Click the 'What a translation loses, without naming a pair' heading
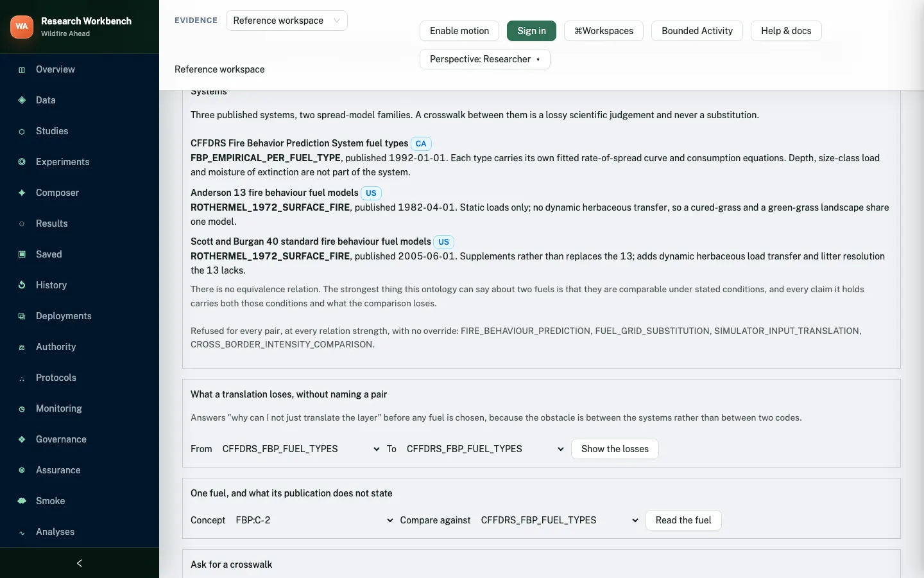Screen dimensions: 924x578 click(x=289, y=394)
